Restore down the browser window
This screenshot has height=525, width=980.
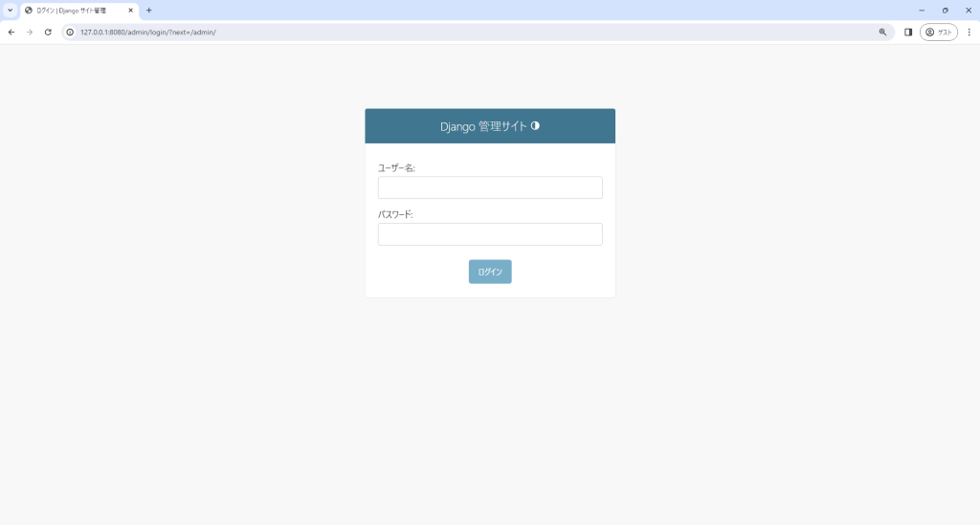point(945,11)
